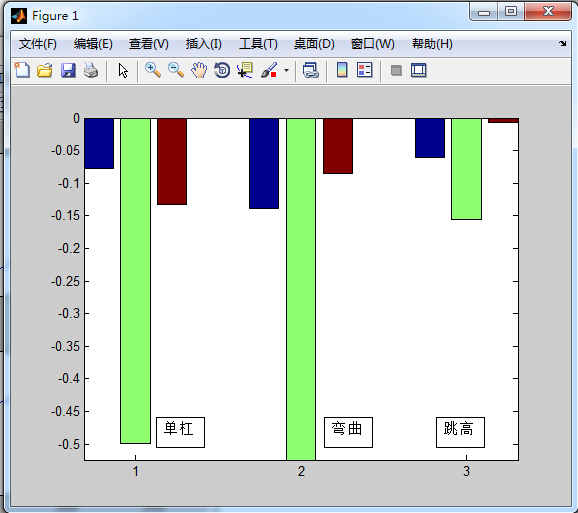Image resolution: width=578 pixels, height=513 pixels.
Task: Click the New Figure icon
Action: point(22,70)
